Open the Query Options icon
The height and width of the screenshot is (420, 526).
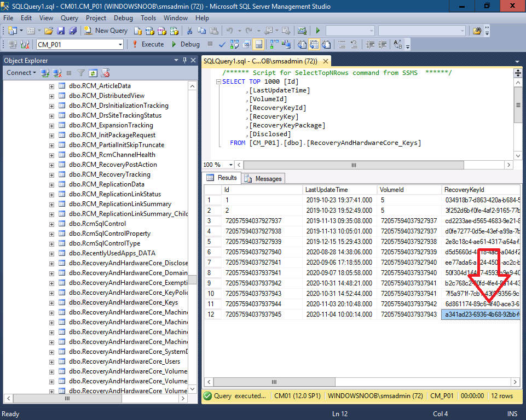(247, 44)
